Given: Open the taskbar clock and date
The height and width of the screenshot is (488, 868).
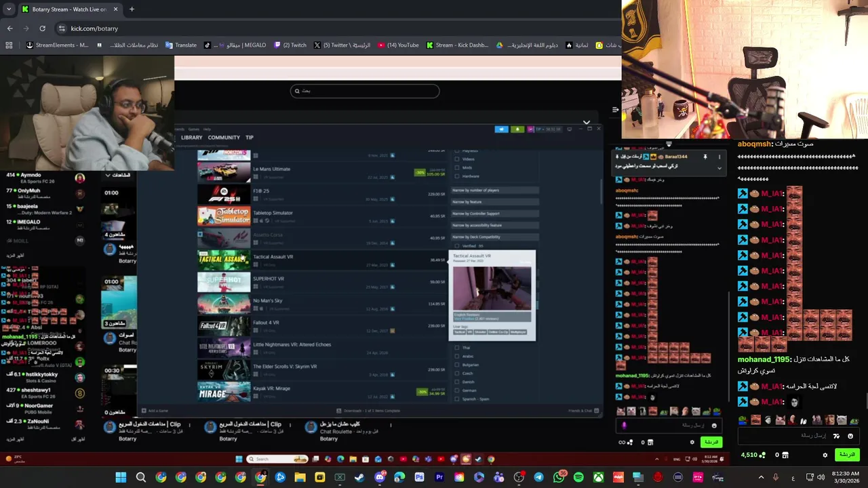Looking at the screenshot, I should 845,477.
